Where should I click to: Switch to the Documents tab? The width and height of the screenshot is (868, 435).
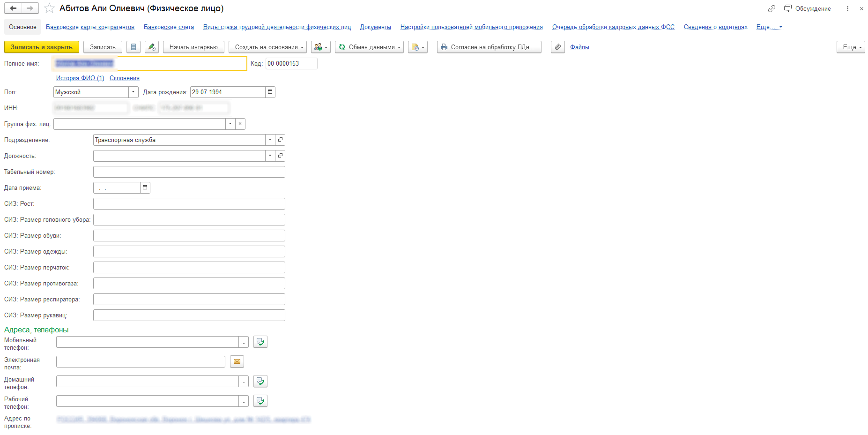tap(375, 27)
